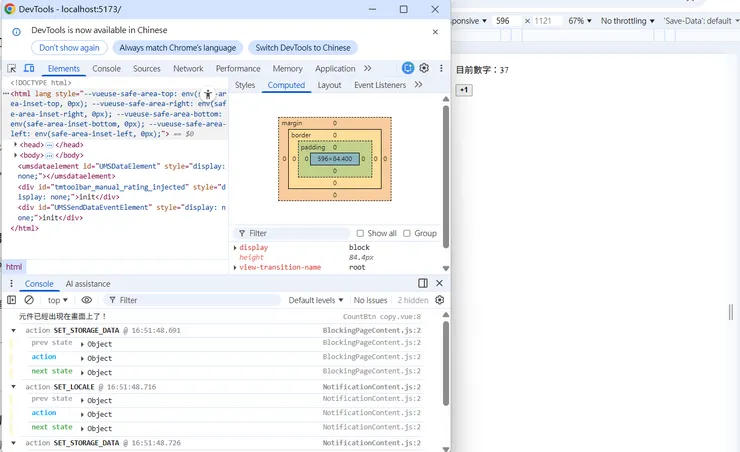The height and width of the screenshot is (452, 740).
Task: Clear the console with the clear icon
Action: point(29,300)
